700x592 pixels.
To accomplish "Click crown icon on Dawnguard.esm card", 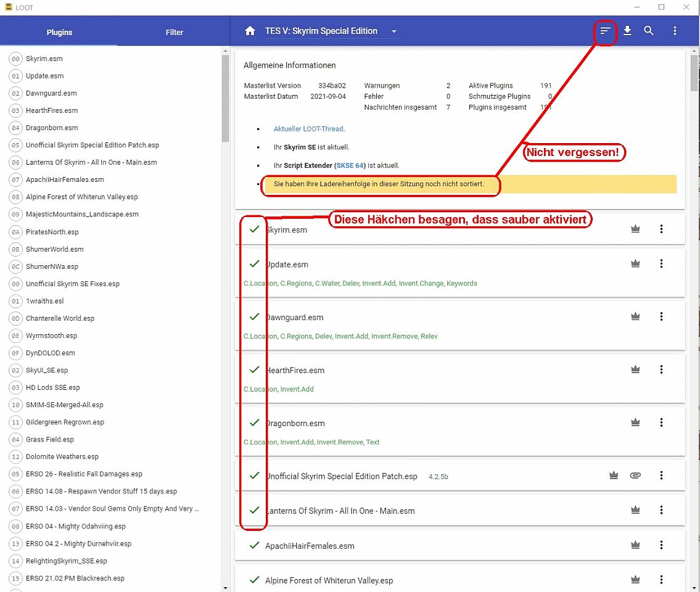I will coord(635,317).
